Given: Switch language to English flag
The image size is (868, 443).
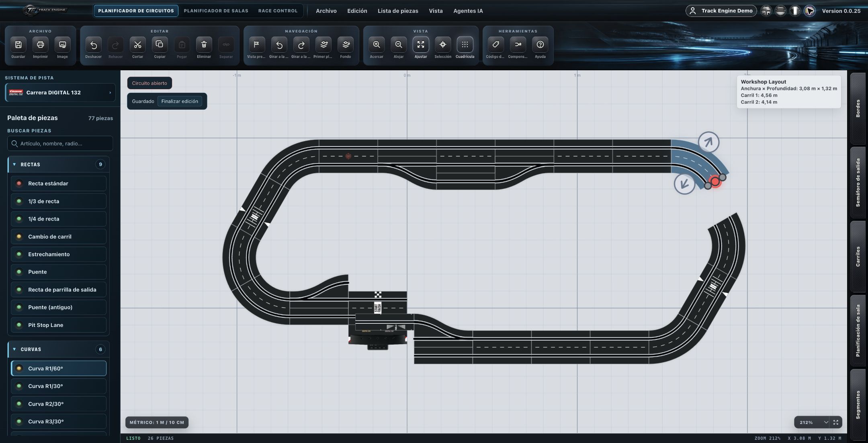Looking at the screenshot, I should [x=766, y=11].
